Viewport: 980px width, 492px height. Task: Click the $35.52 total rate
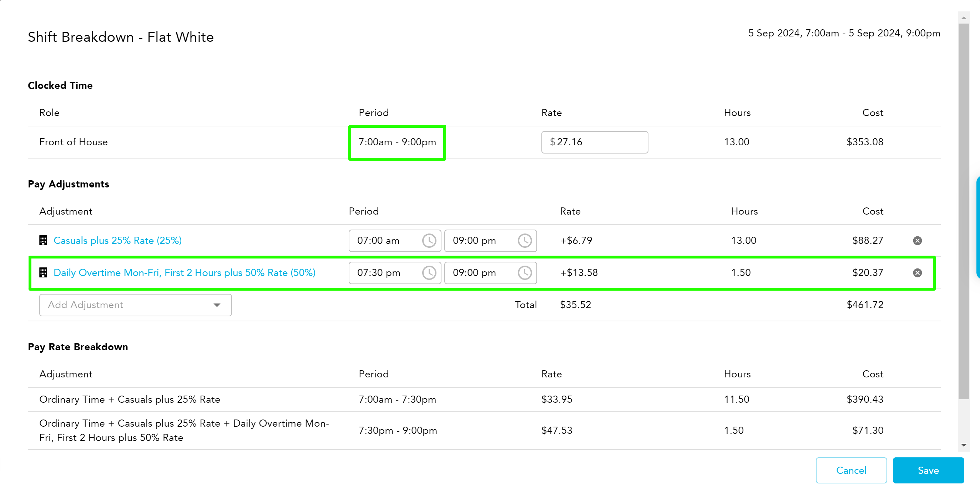click(x=576, y=305)
